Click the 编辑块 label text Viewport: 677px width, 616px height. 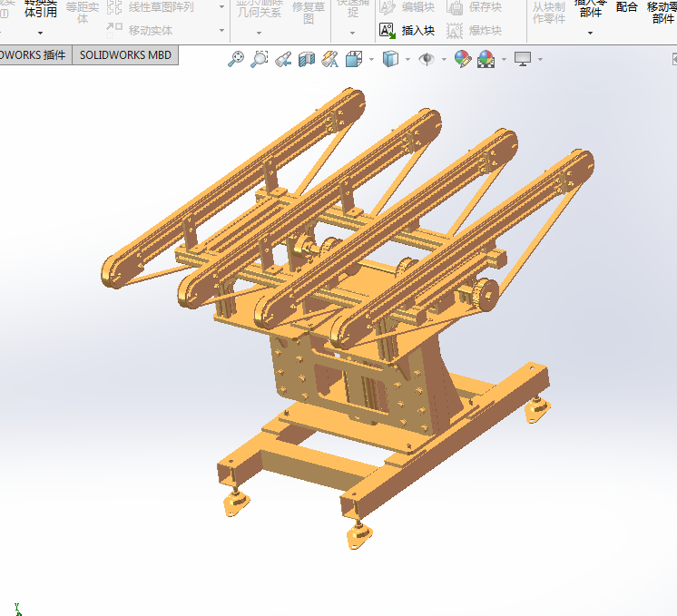coord(418,7)
